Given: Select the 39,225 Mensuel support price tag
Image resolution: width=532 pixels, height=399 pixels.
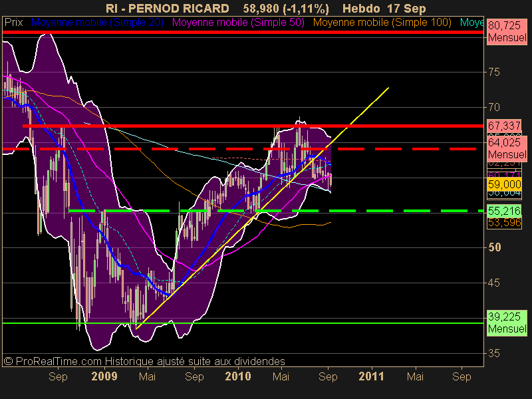Looking at the screenshot, I should [507, 323].
